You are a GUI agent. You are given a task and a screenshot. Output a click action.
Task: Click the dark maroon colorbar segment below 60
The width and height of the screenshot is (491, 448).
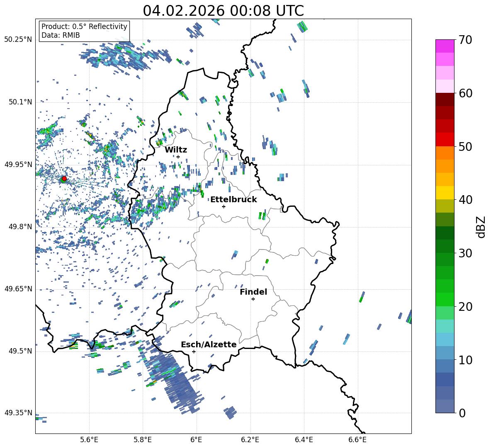click(x=445, y=99)
